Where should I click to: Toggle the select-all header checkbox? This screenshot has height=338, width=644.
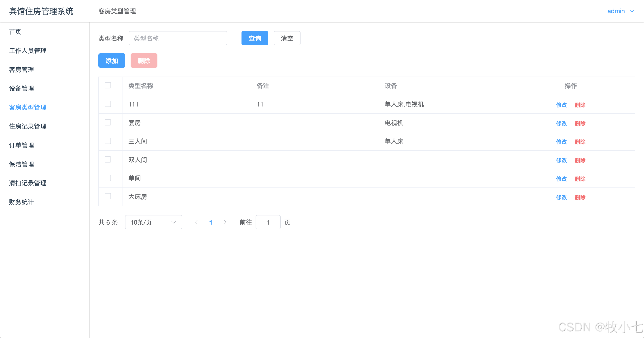(x=108, y=85)
